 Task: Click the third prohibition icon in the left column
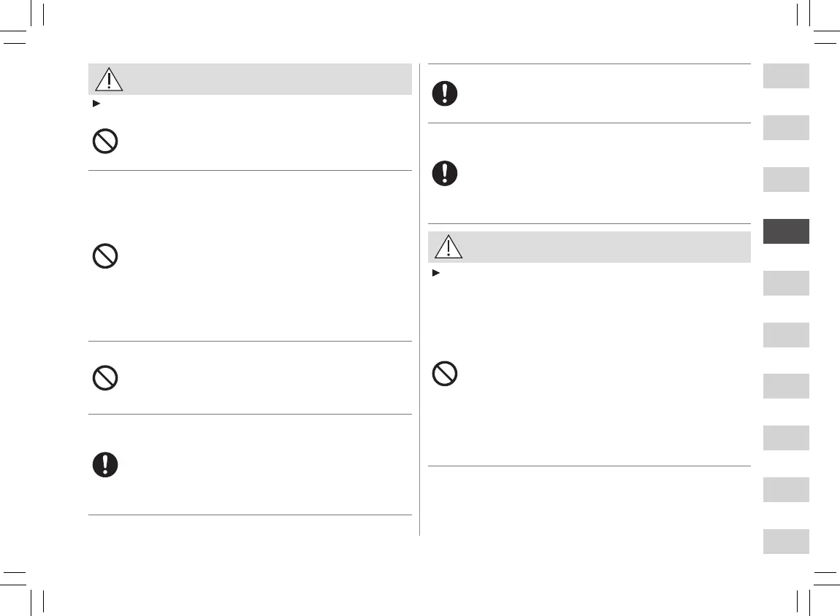click(106, 377)
